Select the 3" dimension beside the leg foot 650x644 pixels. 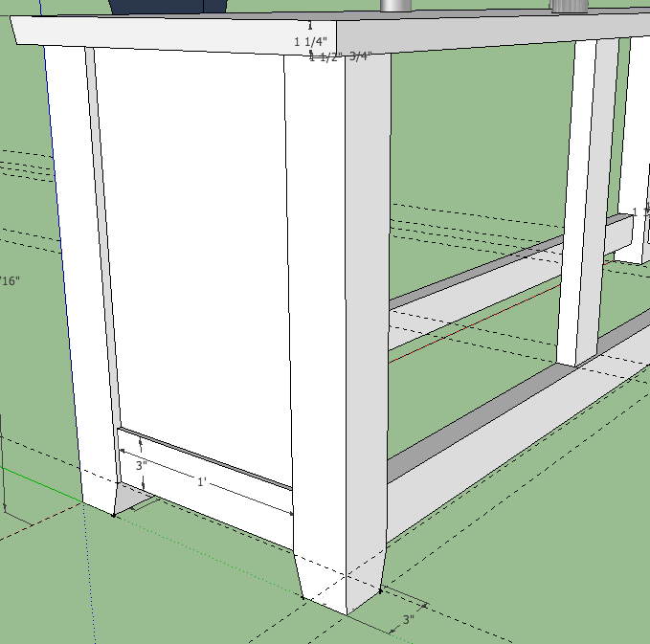[409, 619]
